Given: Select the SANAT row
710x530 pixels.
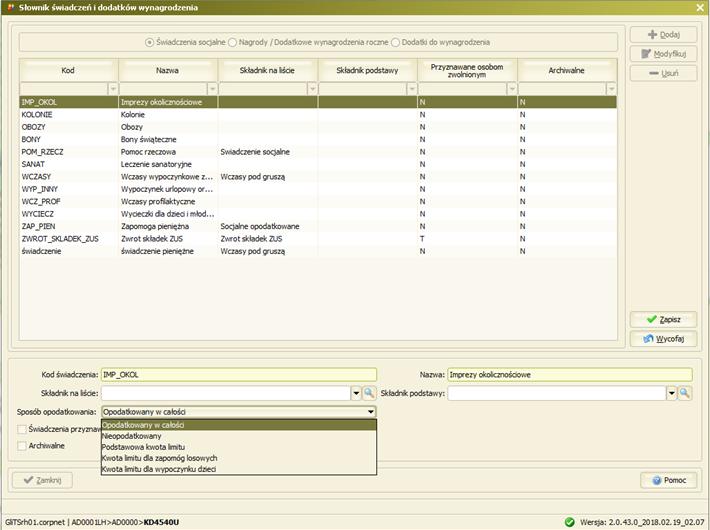Looking at the screenshot, I should [x=318, y=164].
